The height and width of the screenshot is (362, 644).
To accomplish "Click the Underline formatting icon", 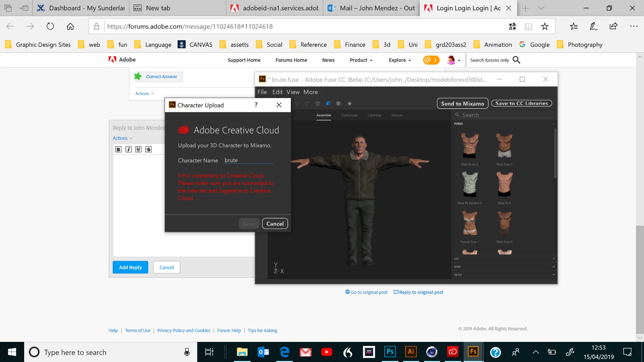I will (138, 149).
